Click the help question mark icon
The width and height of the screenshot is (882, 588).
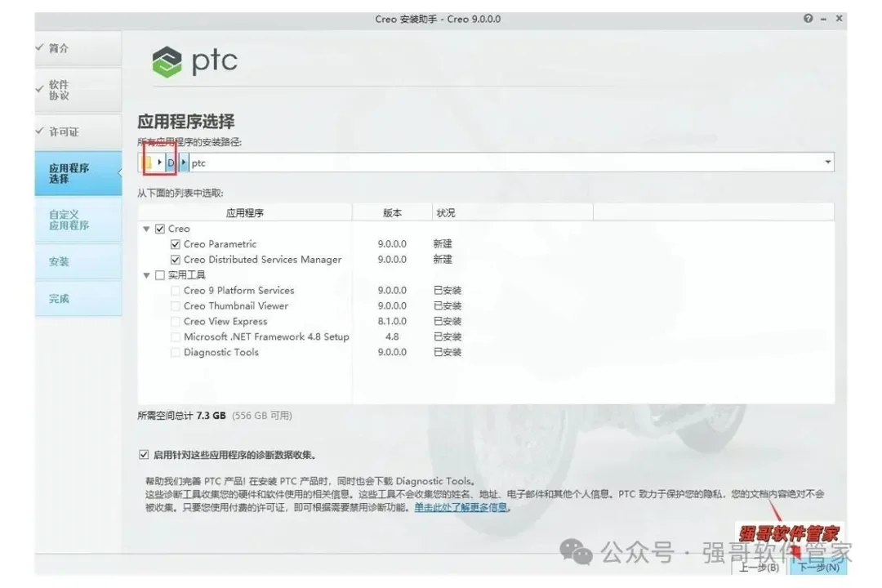(808, 19)
